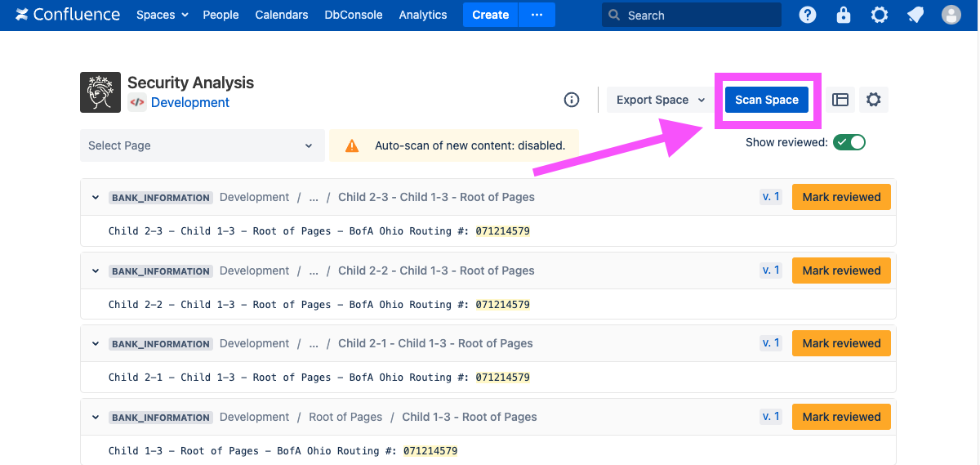Collapse the Child 2-3 finding row

(96, 198)
